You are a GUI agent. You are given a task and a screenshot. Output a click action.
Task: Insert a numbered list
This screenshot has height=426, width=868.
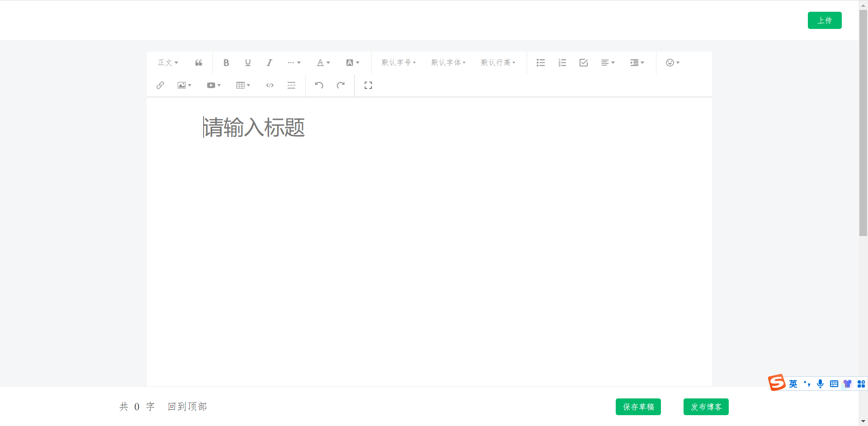coord(562,62)
